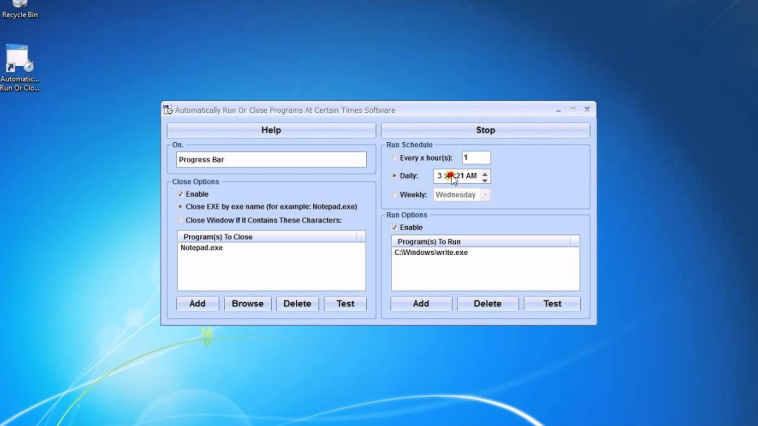Close the Automatically Run Or Close window
758x426 pixels.
coord(587,109)
